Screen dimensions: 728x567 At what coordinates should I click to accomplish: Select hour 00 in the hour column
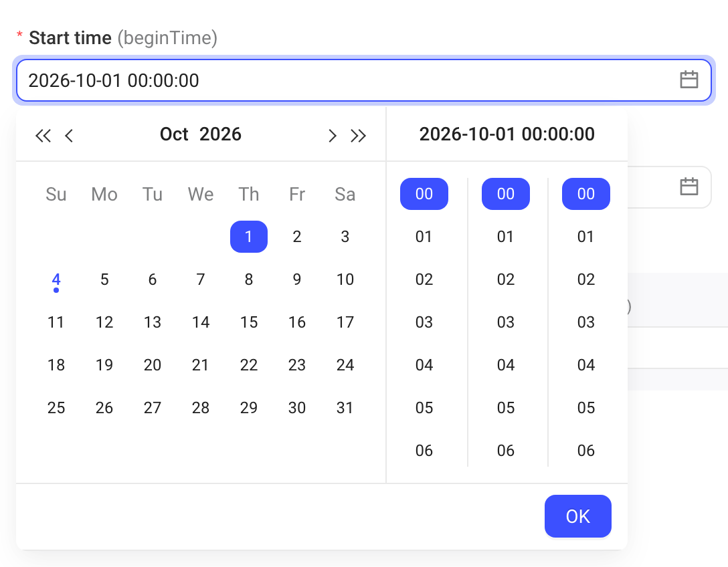coord(424,193)
